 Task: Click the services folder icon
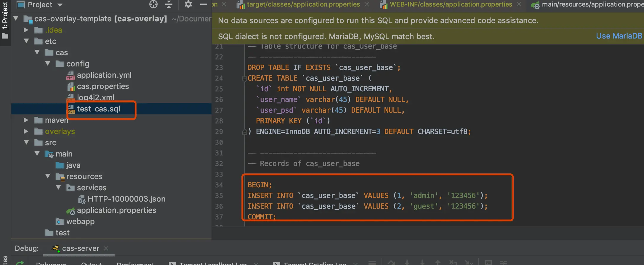tap(71, 188)
